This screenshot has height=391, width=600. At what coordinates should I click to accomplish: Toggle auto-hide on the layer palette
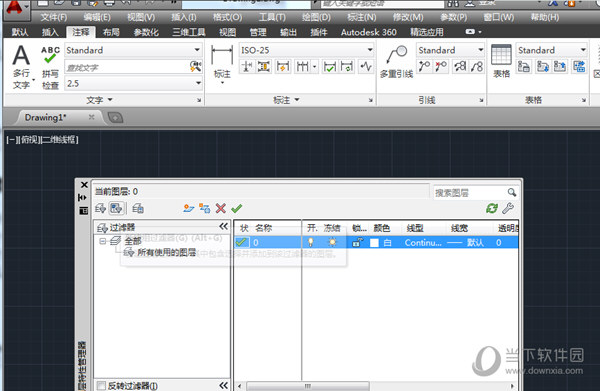pos(83,197)
